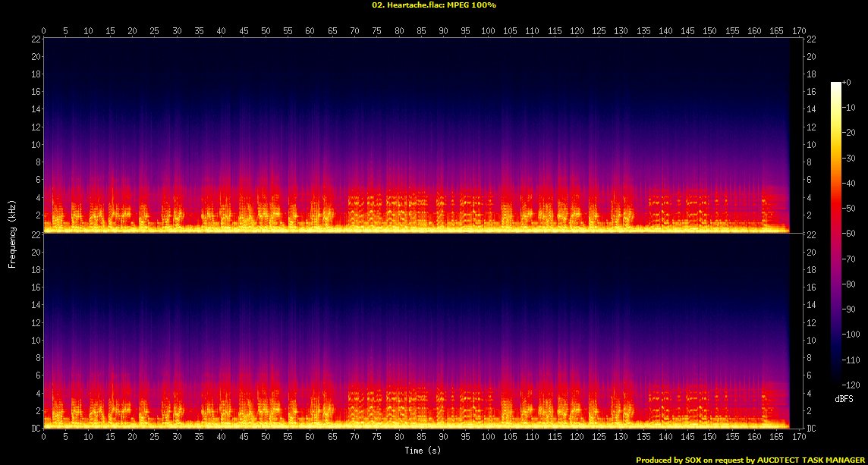Click the 'DC' label at bottom-left of lower channel
The width and height of the screenshot is (868, 465).
pos(35,429)
